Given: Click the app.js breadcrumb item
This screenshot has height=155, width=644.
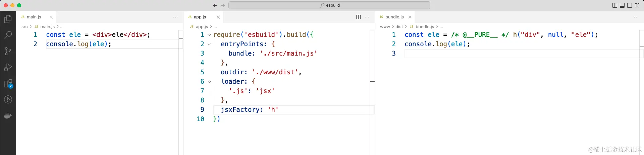Looking at the screenshot, I should tap(202, 27).
